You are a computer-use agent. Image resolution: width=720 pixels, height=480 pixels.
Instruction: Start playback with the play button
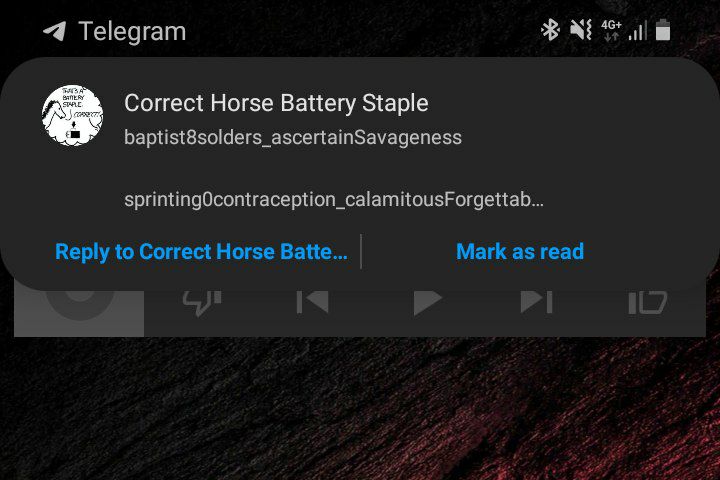427,302
